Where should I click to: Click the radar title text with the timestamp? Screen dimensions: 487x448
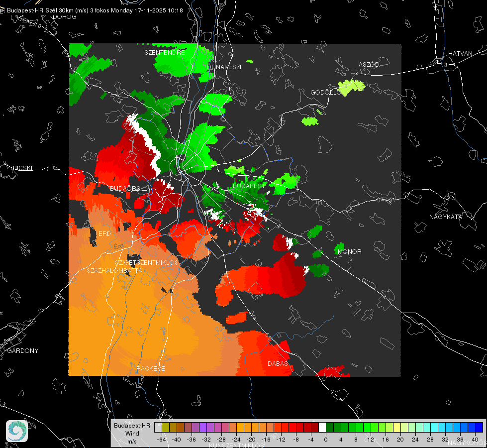coord(95,10)
